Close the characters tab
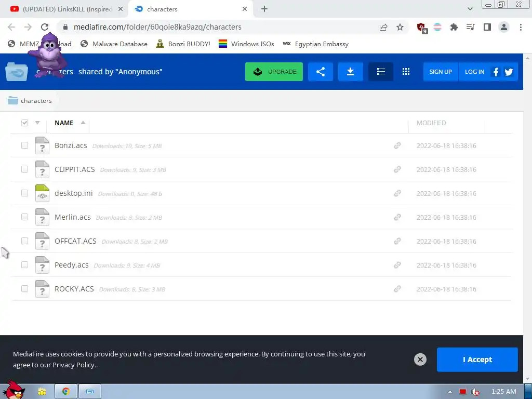 pyautogui.click(x=245, y=9)
